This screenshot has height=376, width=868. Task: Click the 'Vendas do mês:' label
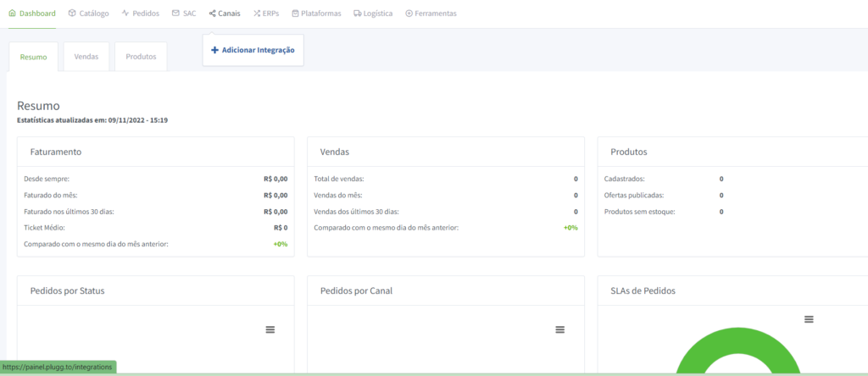(x=338, y=195)
